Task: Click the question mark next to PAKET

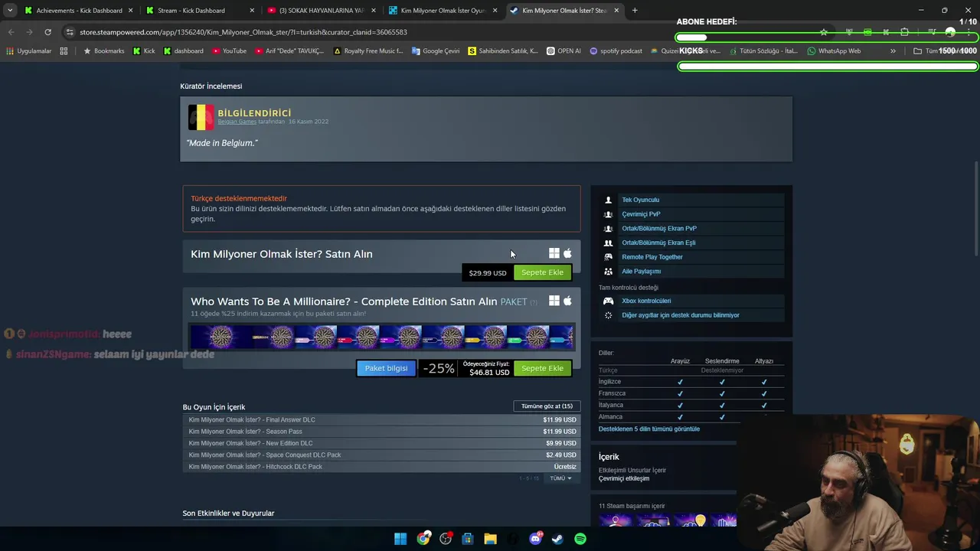Action: pyautogui.click(x=534, y=302)
